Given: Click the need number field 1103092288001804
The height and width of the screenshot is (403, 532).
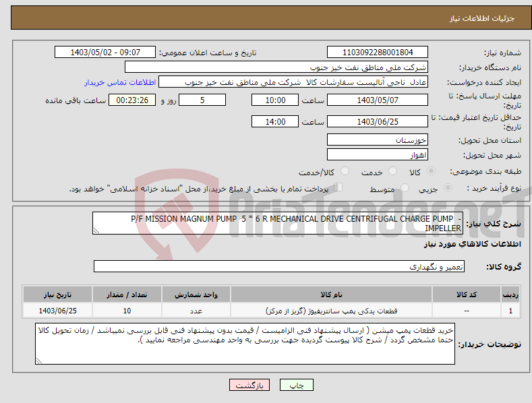Looking at the screenshot, I should click(378, 53).
